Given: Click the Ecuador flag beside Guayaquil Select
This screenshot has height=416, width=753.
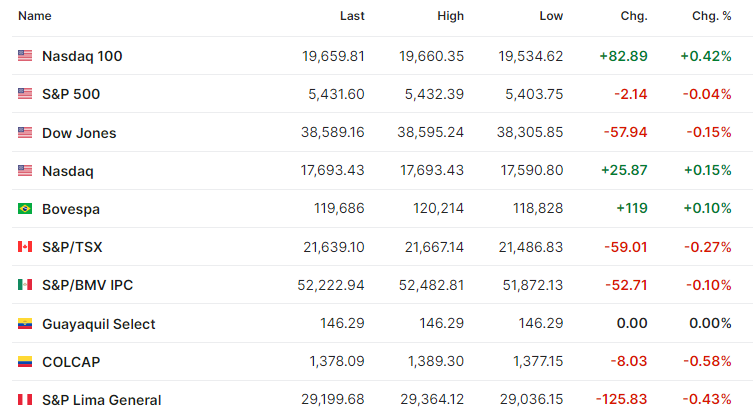Looking at the screenshot, I should pyautogui.click(x=25, y=323).
